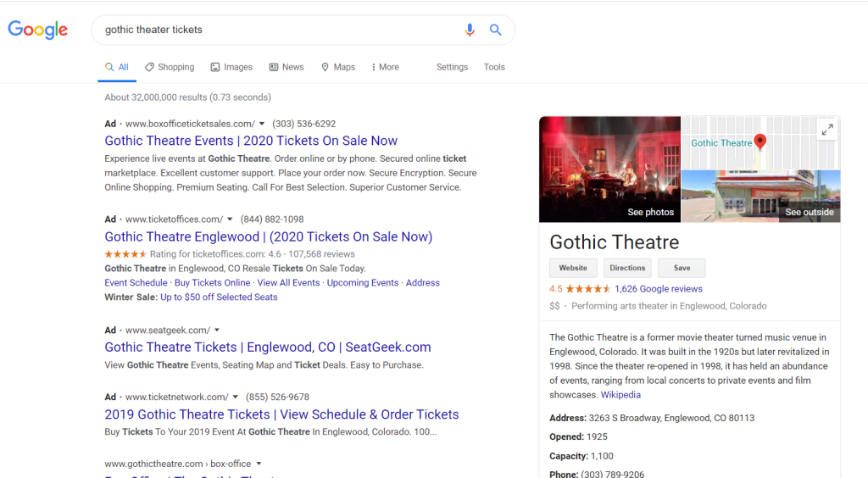Click the www.seatgeek.com/ ad URL

pos(168,331)
